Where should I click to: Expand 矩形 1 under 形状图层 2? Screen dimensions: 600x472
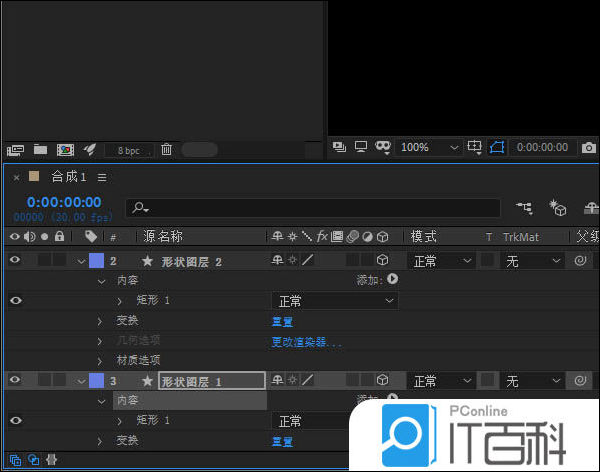coord(119,301)
